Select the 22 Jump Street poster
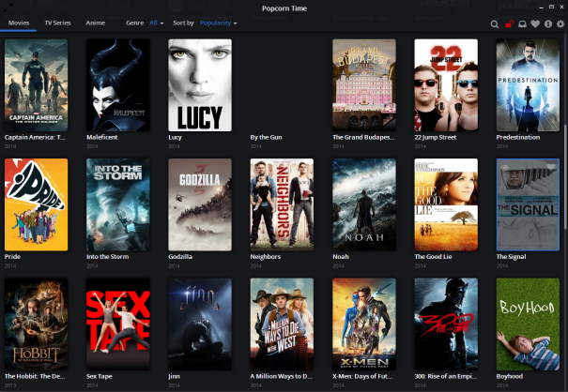Screen dimensions: 568x392 pos(446,85)
